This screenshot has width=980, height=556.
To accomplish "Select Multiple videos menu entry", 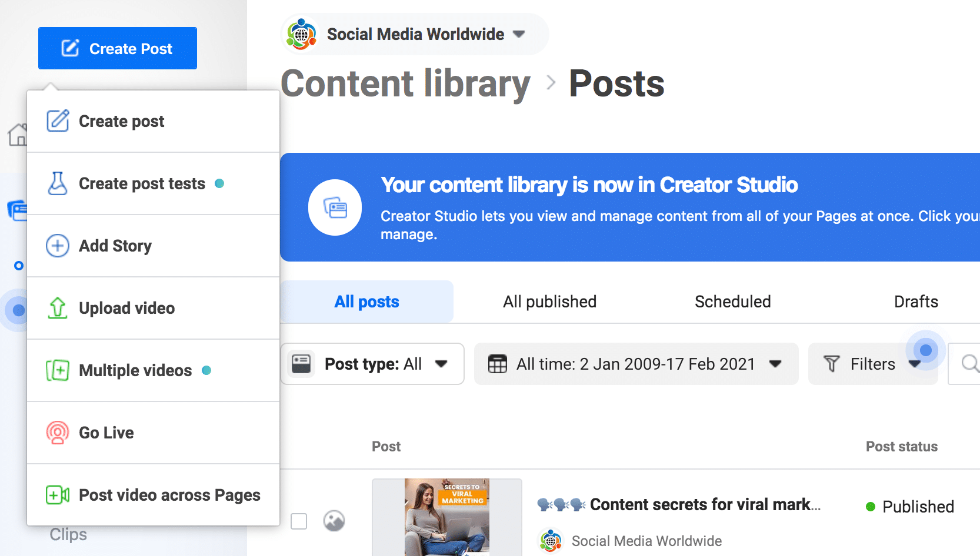I will [153, 370].
